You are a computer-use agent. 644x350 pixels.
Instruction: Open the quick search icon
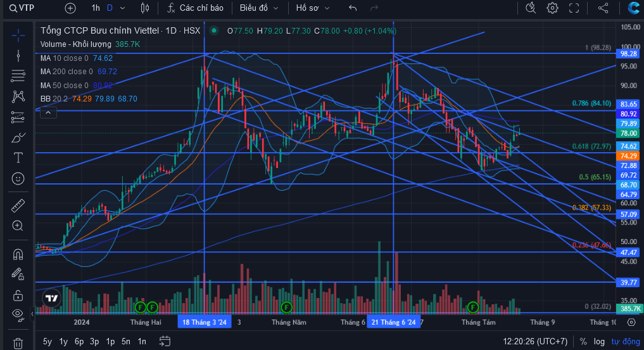531,8
